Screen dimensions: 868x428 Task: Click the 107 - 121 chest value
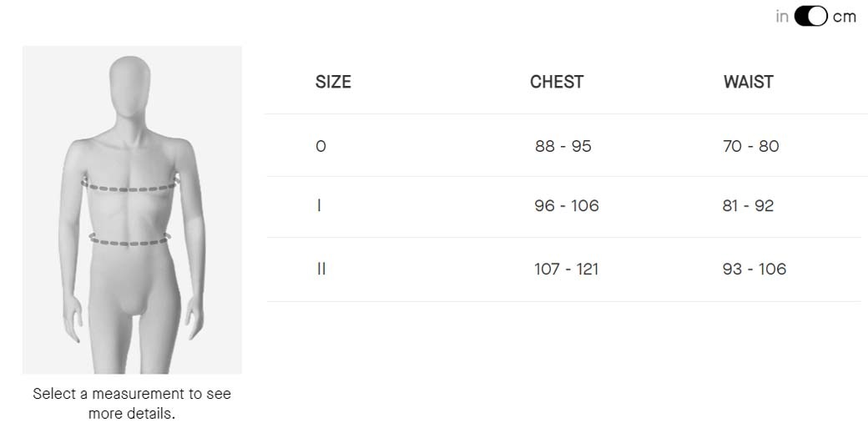(x=567, y=269)
